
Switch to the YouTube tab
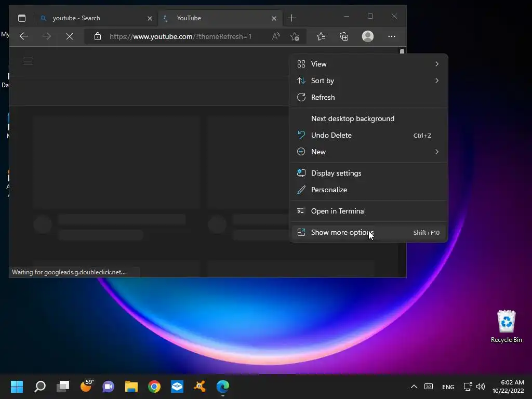click(x=220, y=18)
